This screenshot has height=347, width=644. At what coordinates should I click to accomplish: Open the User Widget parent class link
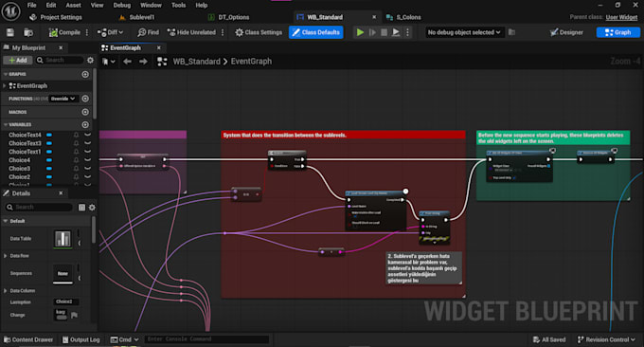click(621, 17)
